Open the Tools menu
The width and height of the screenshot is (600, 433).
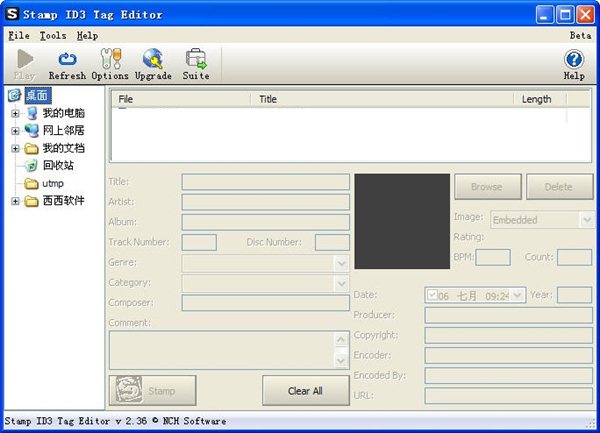[53, 35]
